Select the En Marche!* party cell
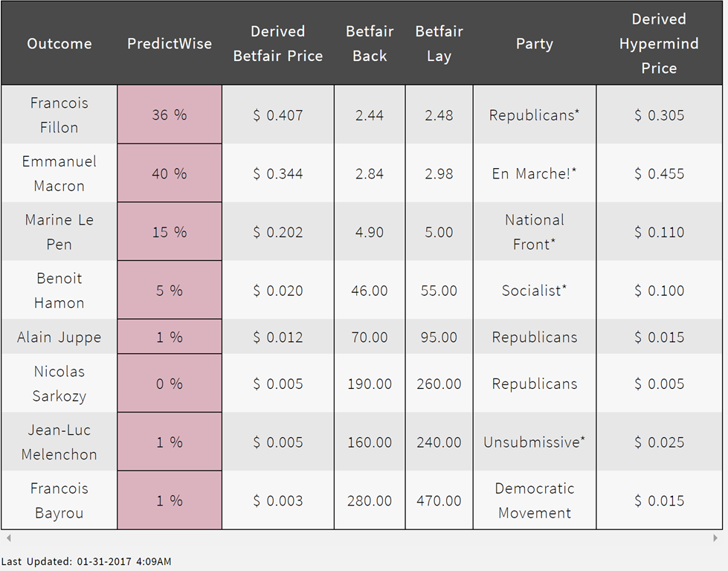The height and width of the screenshot is (571, 728). 534,173
